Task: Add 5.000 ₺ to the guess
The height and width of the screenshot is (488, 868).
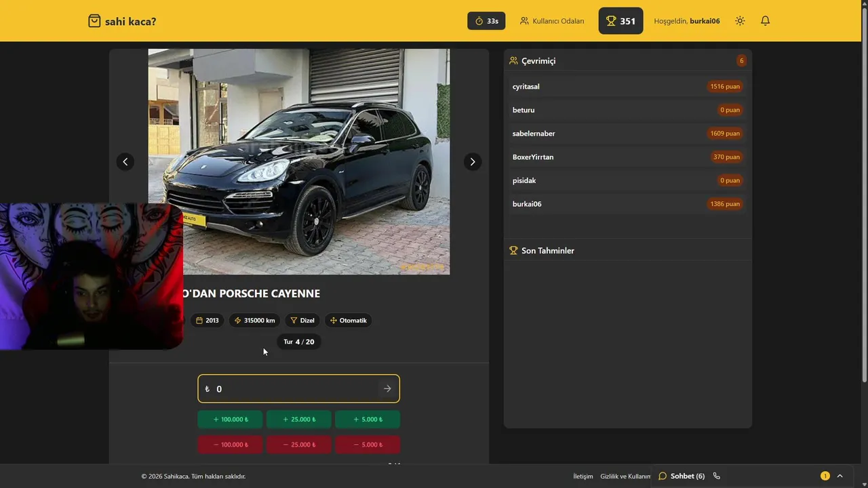Action: (368, 420)
